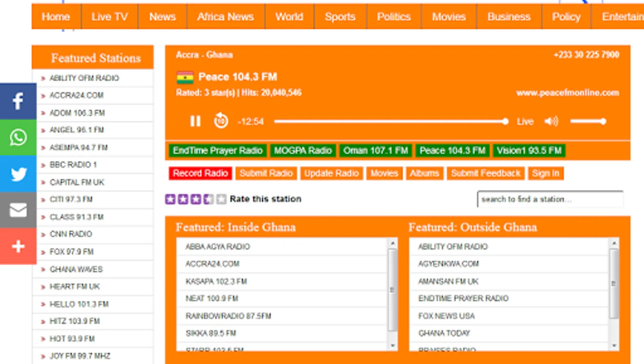Open JOY FM 99.7 MHZ station
Screen dimensions: 644x364
pos(80,356)
